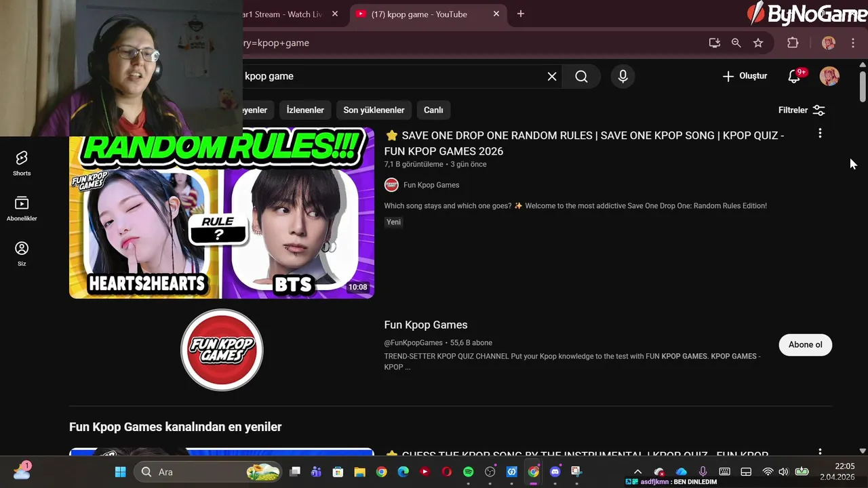Open the weather widget on taskbar

(22, 470)
